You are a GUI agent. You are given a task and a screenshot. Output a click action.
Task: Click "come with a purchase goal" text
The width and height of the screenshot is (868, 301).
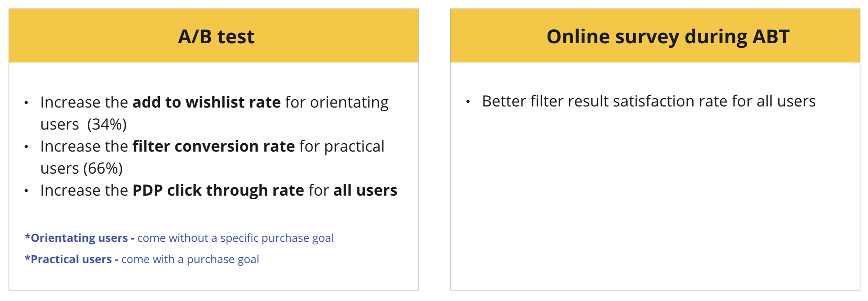pos(190,259)
